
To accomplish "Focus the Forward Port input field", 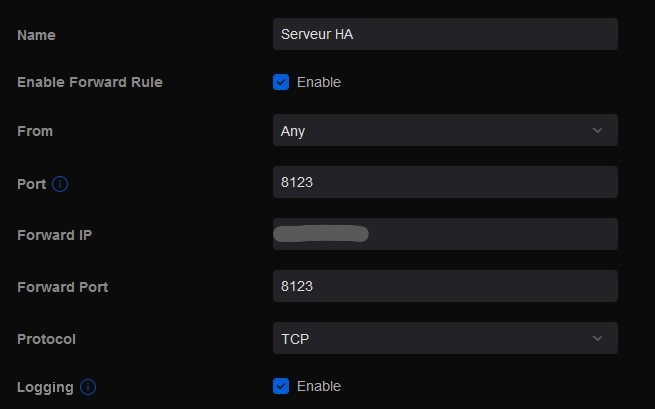I will pyautogui.click(x=444, y=286).
